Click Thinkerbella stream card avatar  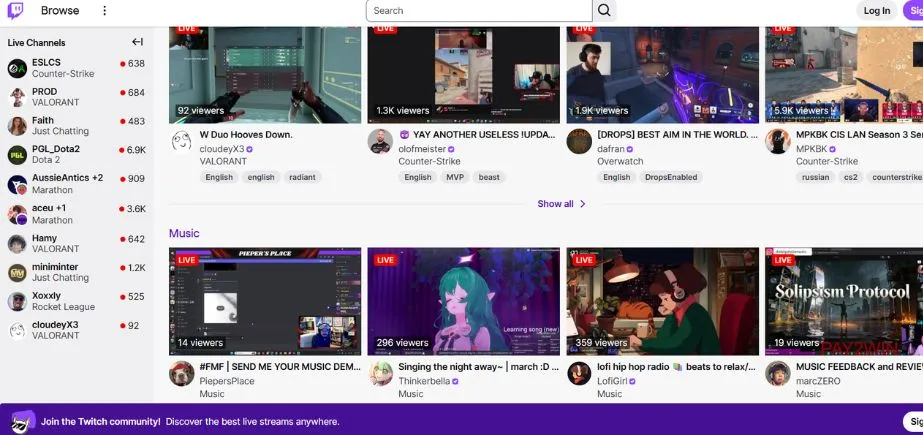tap(380, 374)
